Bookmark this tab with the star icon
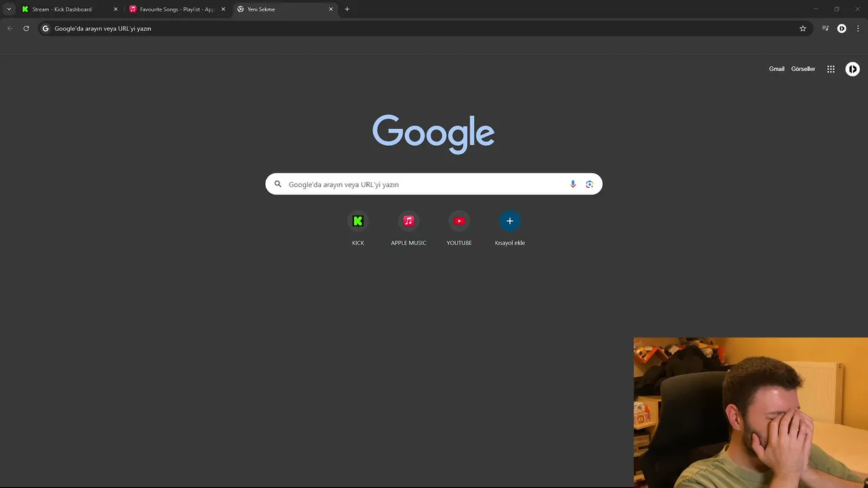The height and width of the screenshot is (488, 868). pos(803,28)
